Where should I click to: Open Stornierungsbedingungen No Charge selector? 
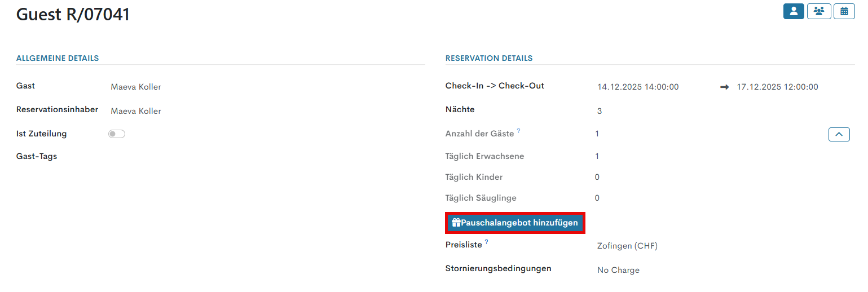click(618, 270)
